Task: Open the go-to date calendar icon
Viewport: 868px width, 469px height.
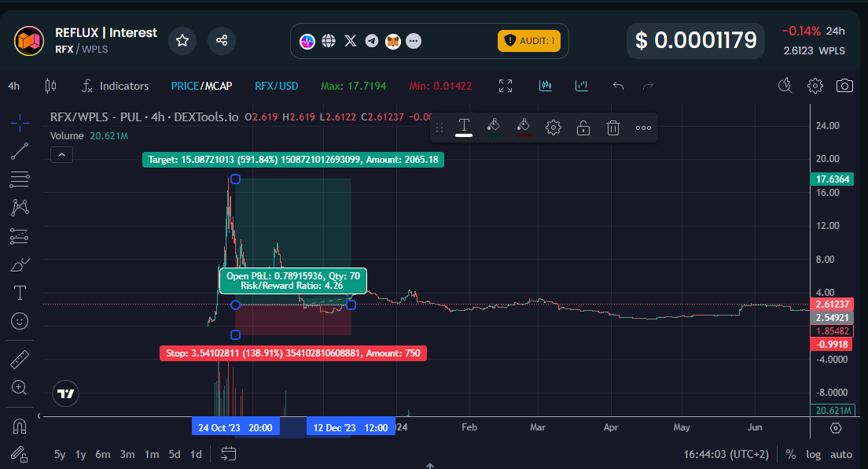Action: tap(229, 454)
